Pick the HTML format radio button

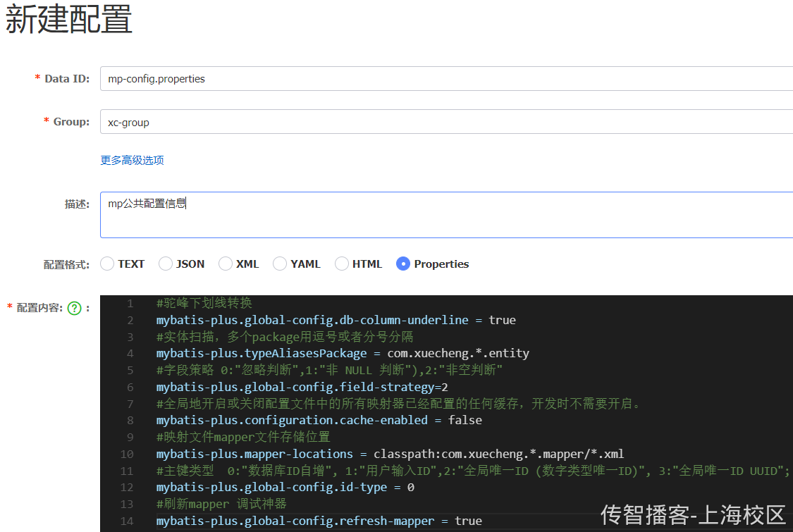[x=342, y=264]
